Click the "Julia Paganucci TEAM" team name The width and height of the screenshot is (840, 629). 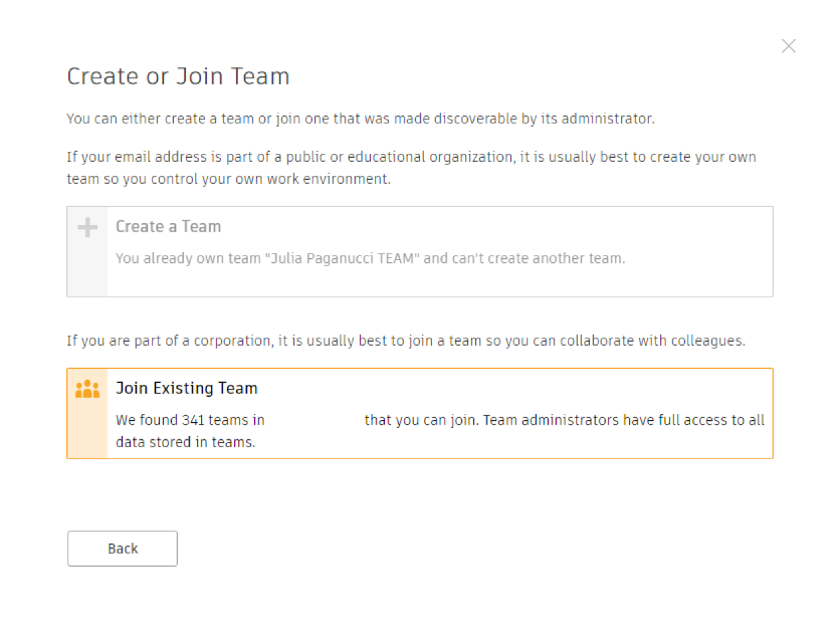pyautogui.click(x=342, y=258)
